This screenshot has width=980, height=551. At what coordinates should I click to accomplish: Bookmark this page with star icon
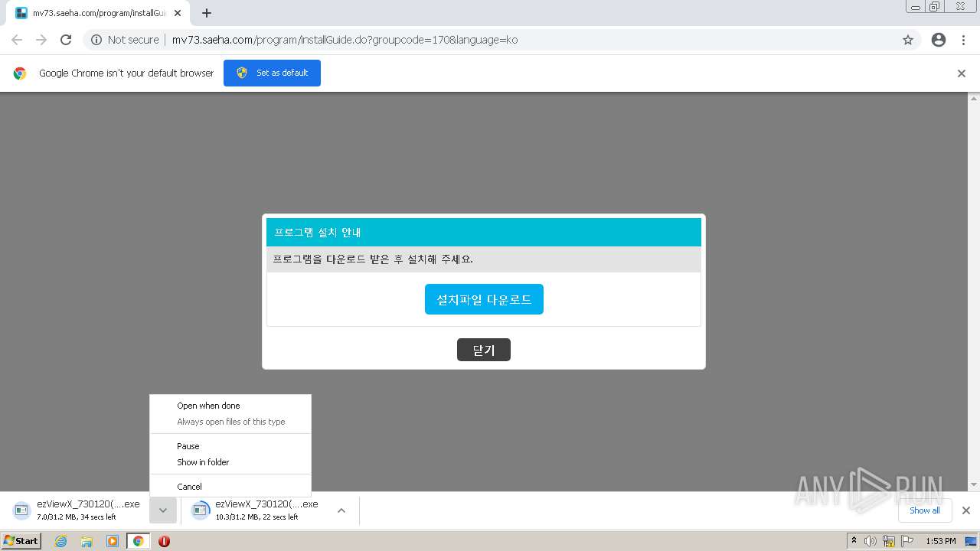908,40
